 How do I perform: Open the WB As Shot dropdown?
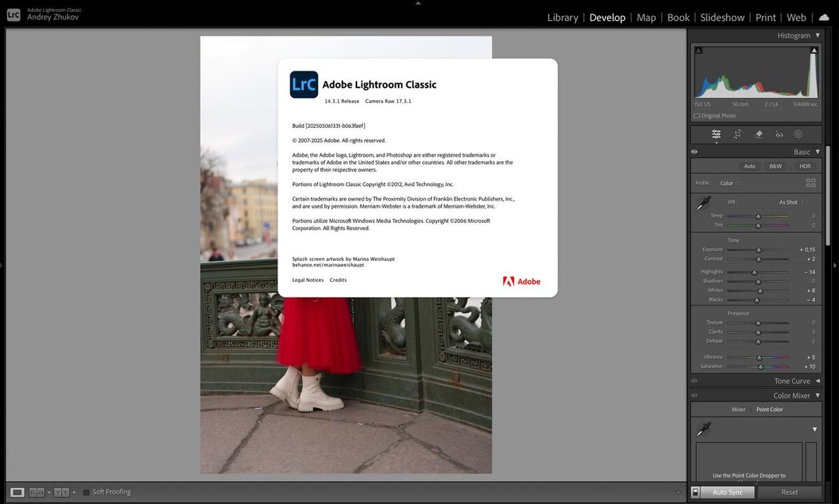[x=791, y=202]
